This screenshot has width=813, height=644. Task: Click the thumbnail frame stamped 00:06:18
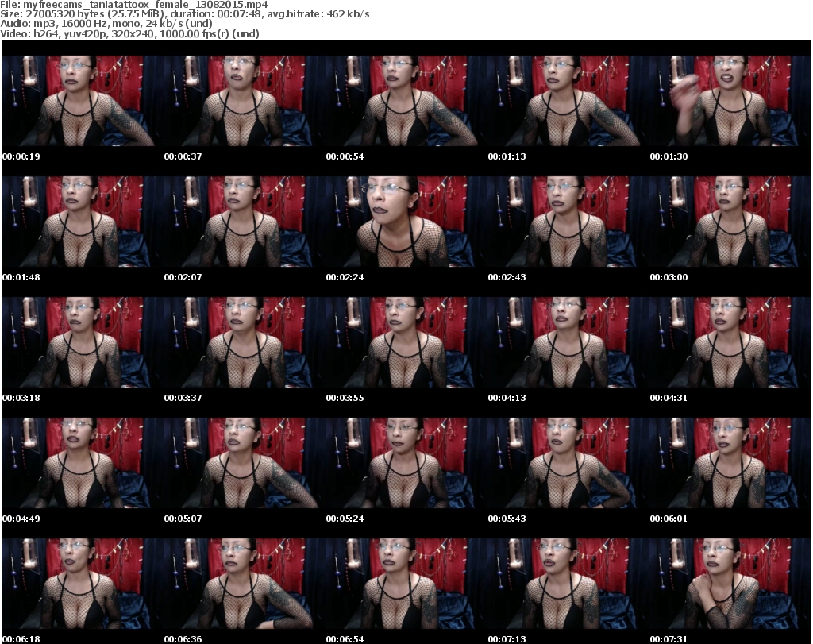tap(83, 584)
